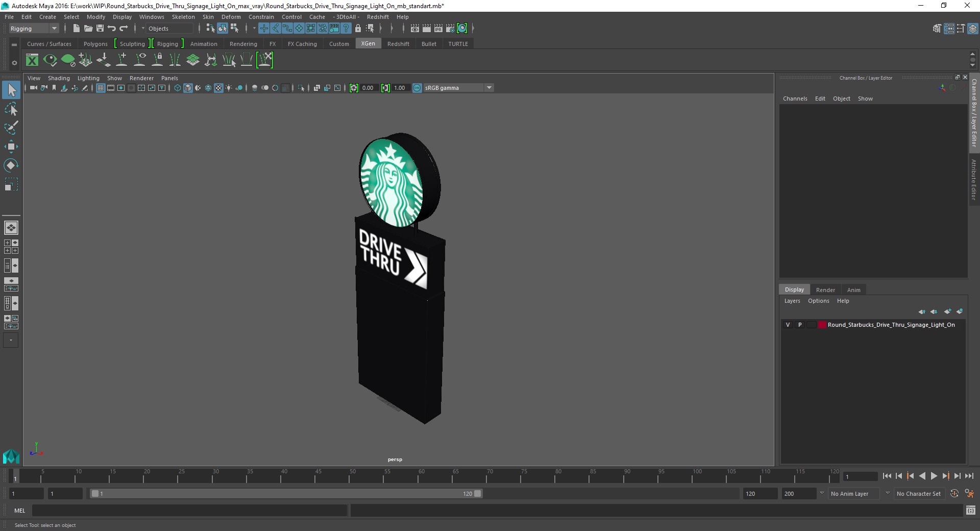Open the Options menu in layer editor
This screenshot has width=980, height=531.
[818, 301]
